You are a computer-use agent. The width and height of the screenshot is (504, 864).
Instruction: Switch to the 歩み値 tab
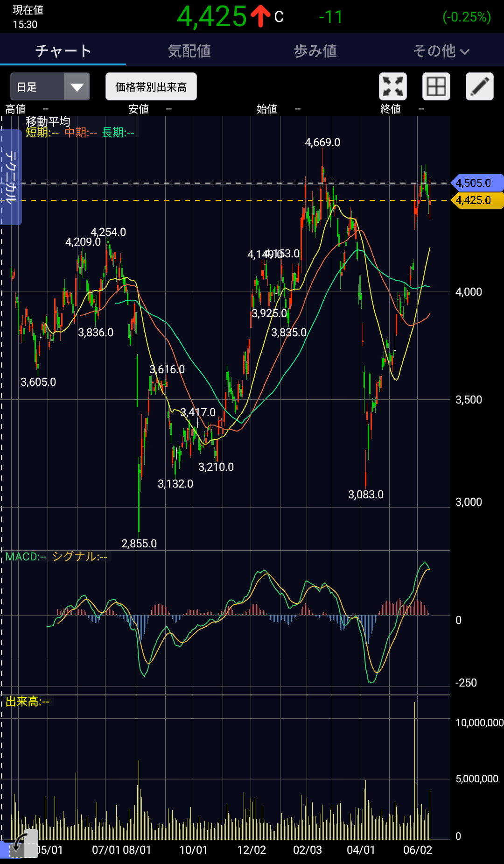(x=315, y=51)
